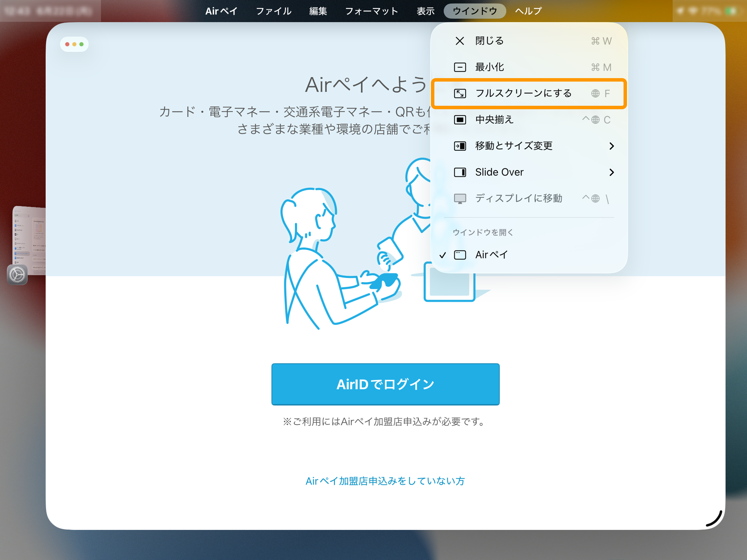Click the ⌘M shortcut label
The width and height of the screenshot is (747, 560).
[601, 67]
